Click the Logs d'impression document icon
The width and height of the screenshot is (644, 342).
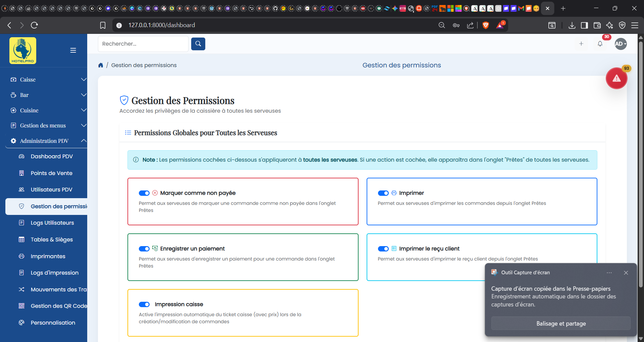point(21,273)
